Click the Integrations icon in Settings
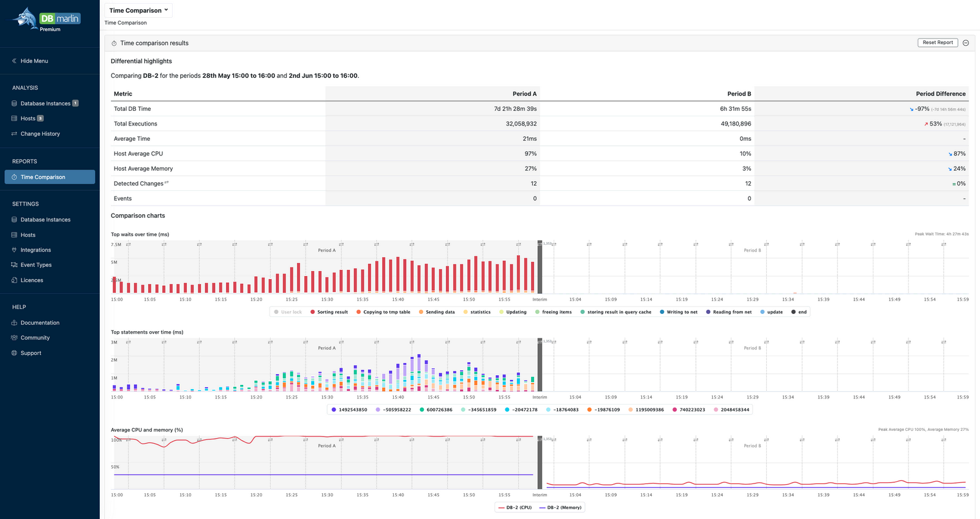This screenshot has height=519, width=980. (x=14, y=250)
